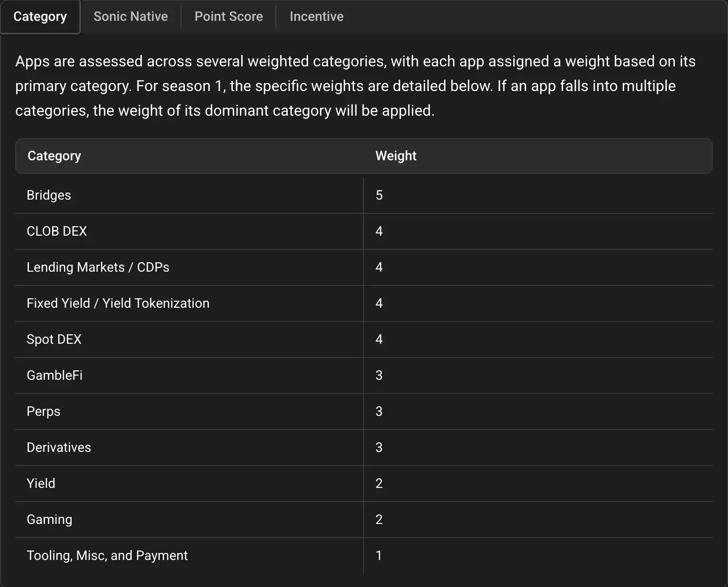This screenshot has width=728, height=587.
Task: Click the Weight column header
Action: tap(396, 156)
